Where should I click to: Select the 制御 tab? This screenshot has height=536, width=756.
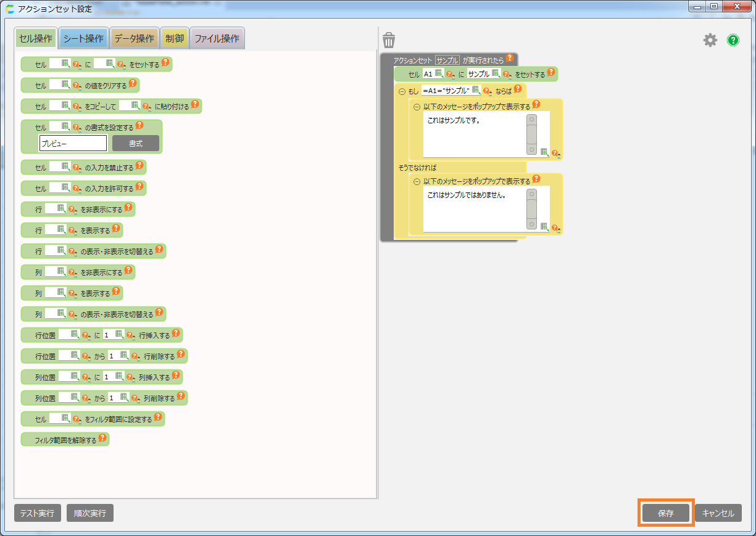175,39
